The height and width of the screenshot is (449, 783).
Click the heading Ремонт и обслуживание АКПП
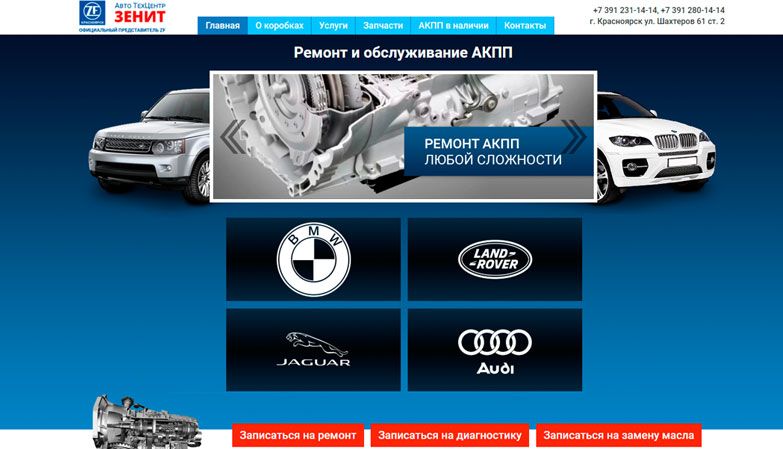(x=403, y=52)
